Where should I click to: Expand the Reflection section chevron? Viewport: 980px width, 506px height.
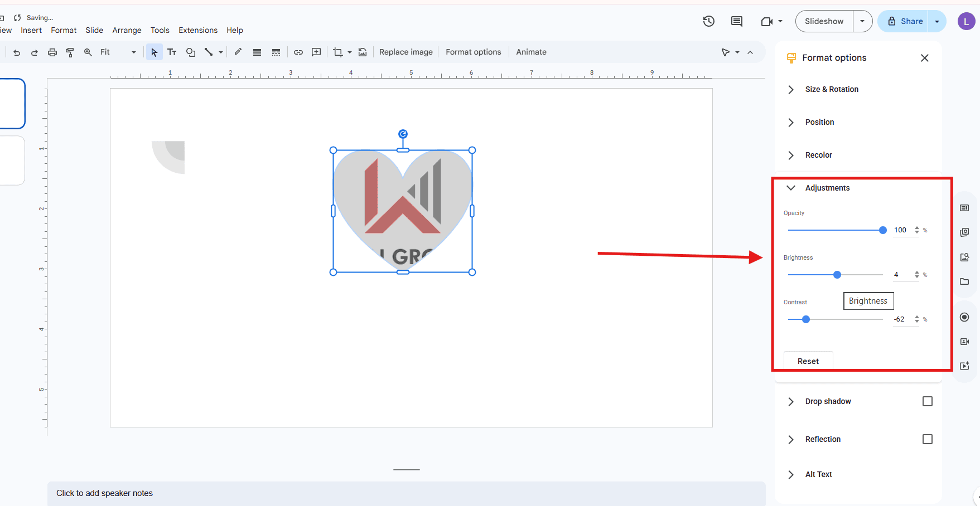point(791,439)
